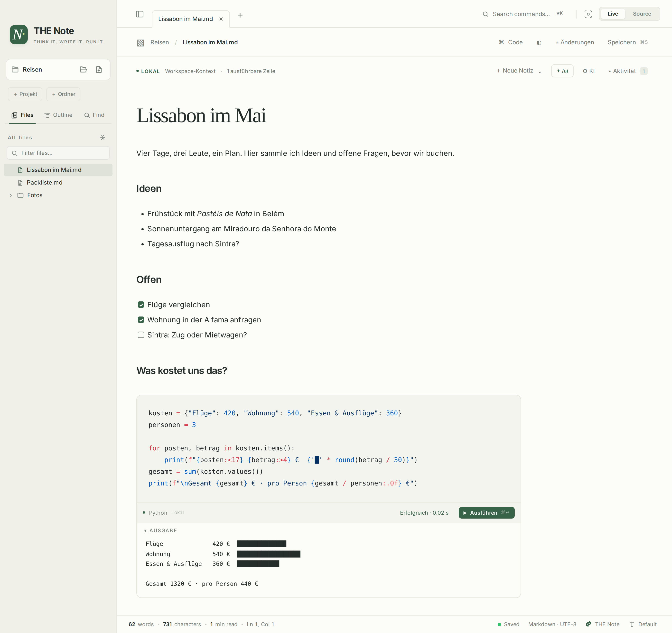Viewport: 672px width, 633px height.
Task: Click the Erfolgreich · 0.02 s status
Action: coord(424,513)
